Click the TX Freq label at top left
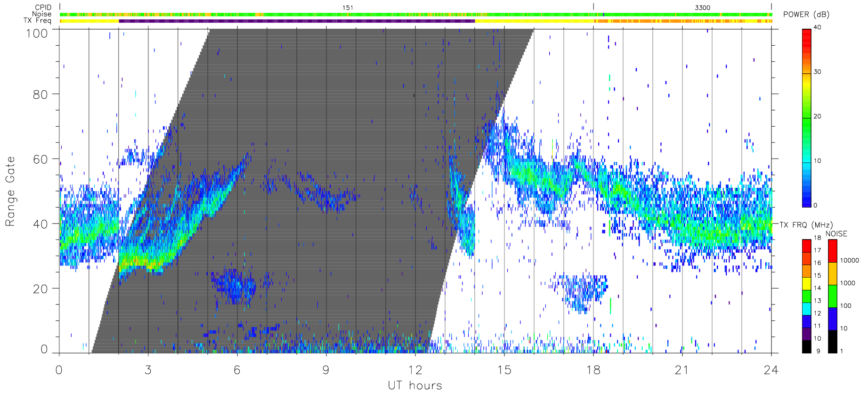This screenshot has width=868, height=400. click(x=38, y=21)
